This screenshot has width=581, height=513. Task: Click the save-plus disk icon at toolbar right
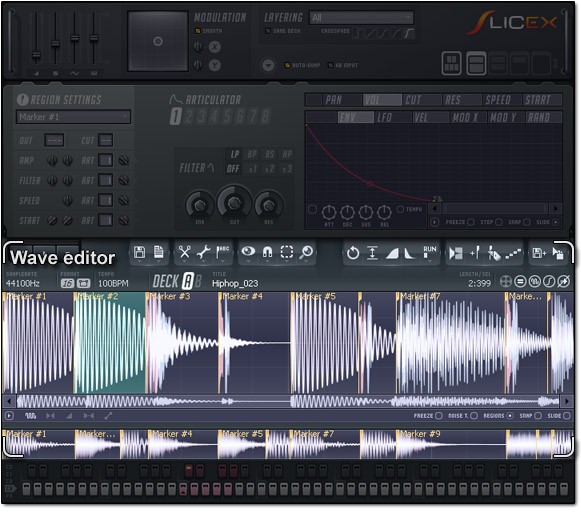tap(539, 253)
